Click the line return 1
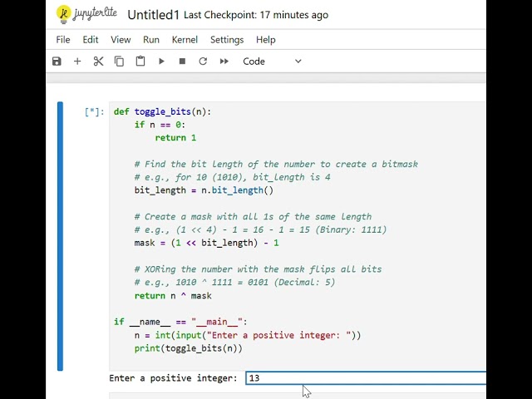The width and height of the screenshot is (532, 399). pyautogui.click(x=175, y=138)
